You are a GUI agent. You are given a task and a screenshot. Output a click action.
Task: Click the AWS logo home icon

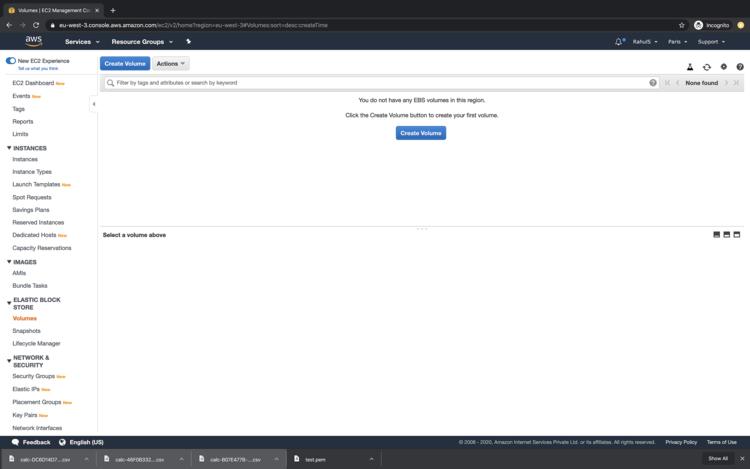[x=33, y=41]
